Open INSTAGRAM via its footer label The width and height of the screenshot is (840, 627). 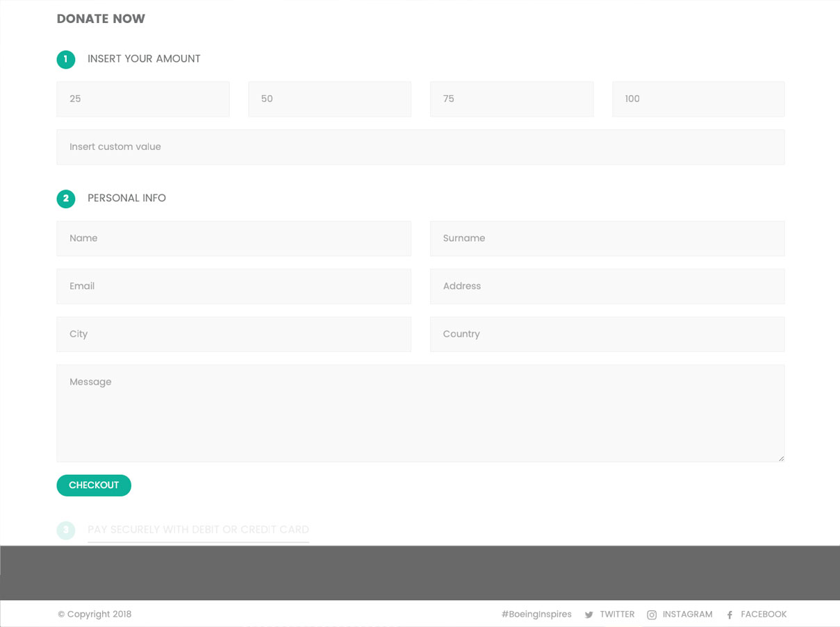click(688, 614)
